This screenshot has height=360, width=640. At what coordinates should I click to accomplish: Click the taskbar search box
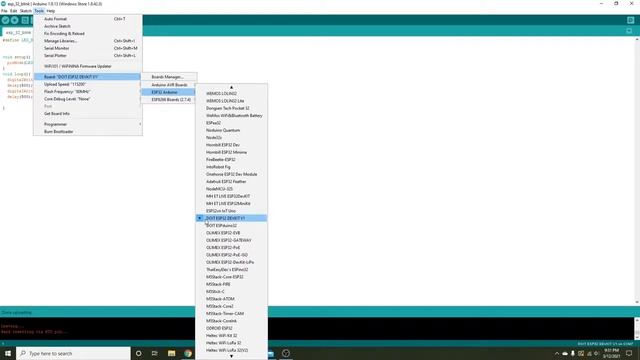[73, 353]
